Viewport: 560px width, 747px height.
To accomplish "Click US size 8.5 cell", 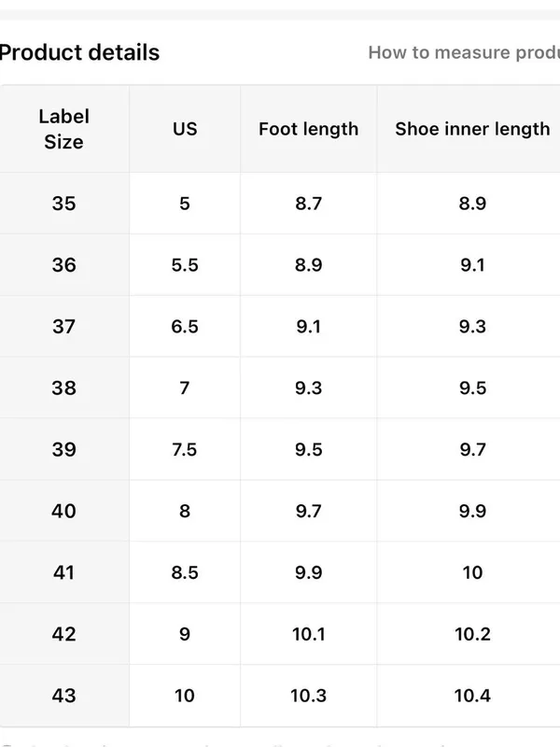I will [185, 572].
